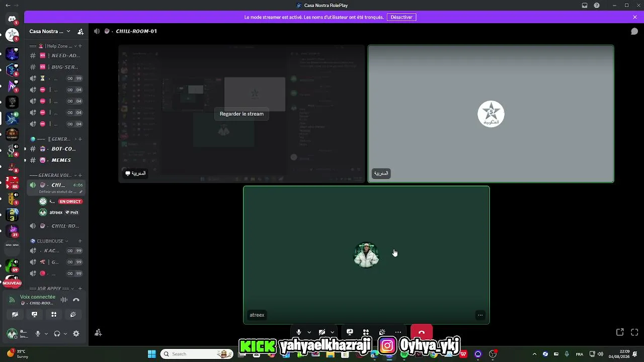Show the voice channel chat

634,31
